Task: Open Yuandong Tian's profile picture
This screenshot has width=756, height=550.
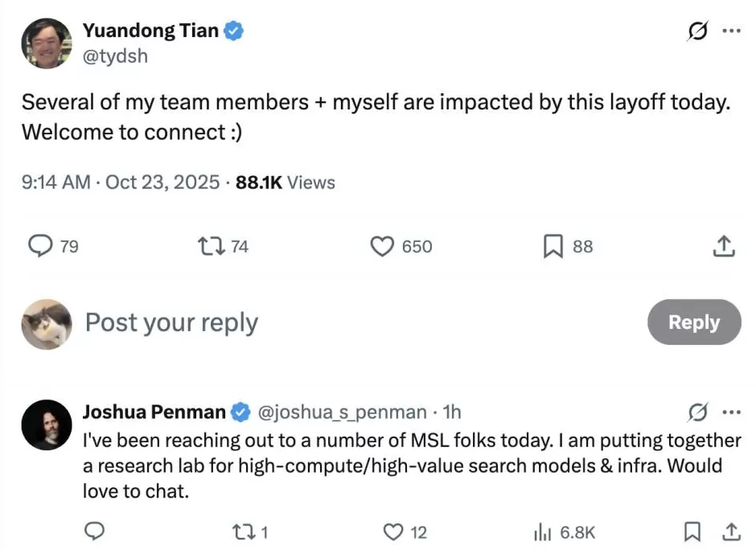Action: tap(46, 43)
